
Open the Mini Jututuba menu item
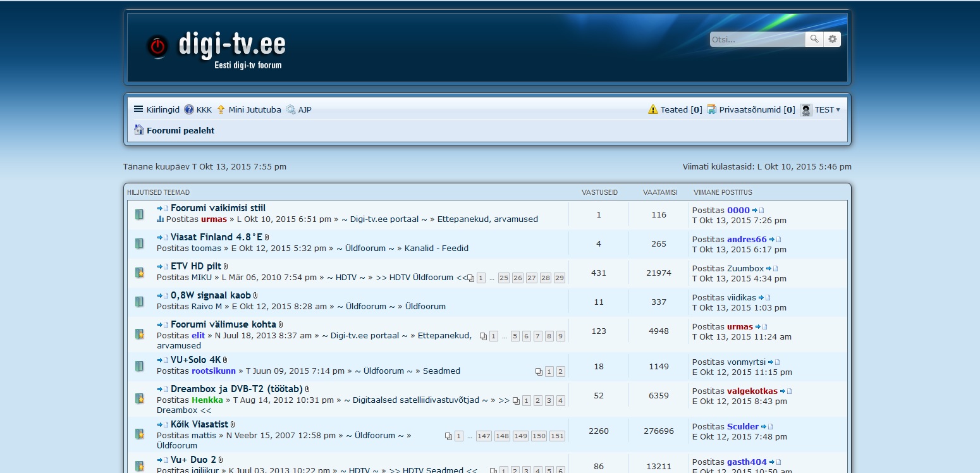(x=254, y=109)
